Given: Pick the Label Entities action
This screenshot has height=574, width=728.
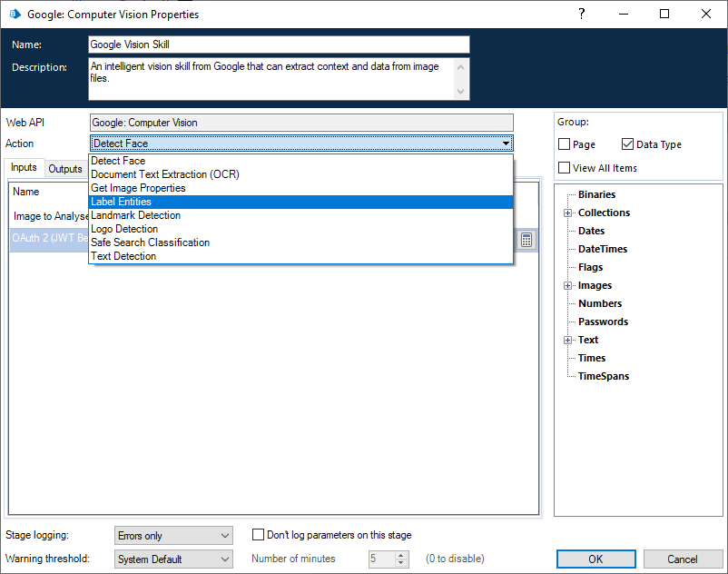Looking at the screenshot, I should point(300,202).
